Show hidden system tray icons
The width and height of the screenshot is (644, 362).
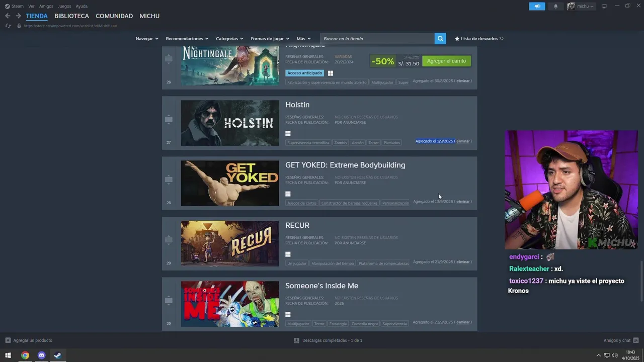click(598, 355)
